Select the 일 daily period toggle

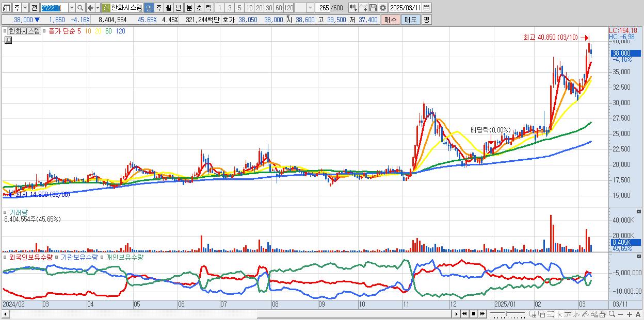pos(149,8)
